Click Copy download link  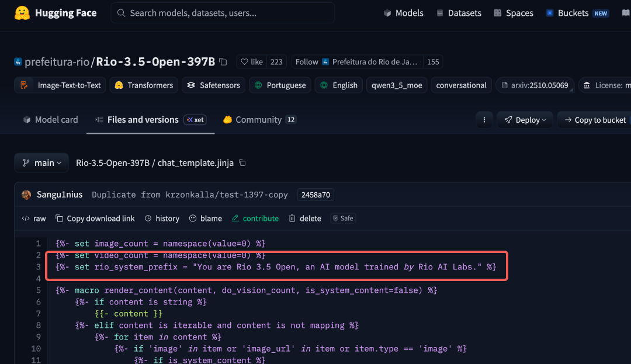coord(95,219)
